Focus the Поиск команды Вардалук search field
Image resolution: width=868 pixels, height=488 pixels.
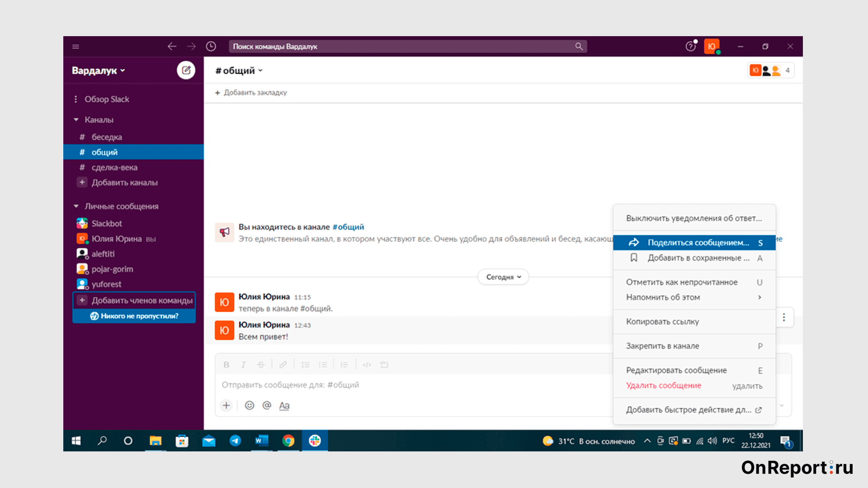[x=407, y=47]
